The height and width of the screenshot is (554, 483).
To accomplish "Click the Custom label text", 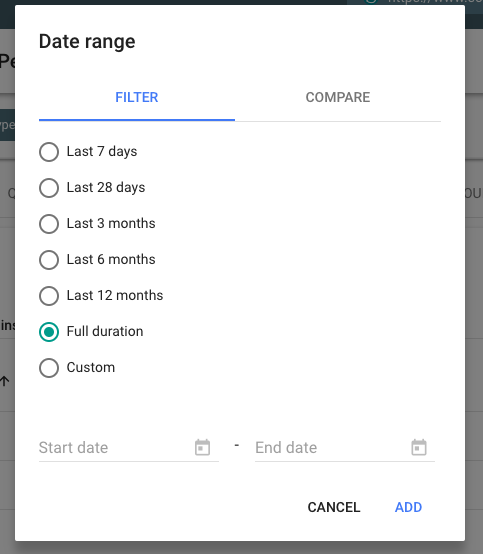I will point(91,367).
